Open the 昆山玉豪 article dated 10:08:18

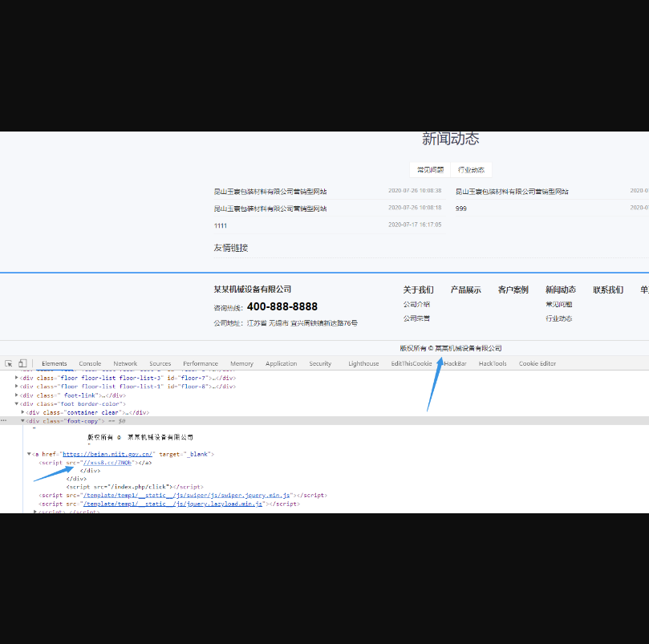point(270,209)
